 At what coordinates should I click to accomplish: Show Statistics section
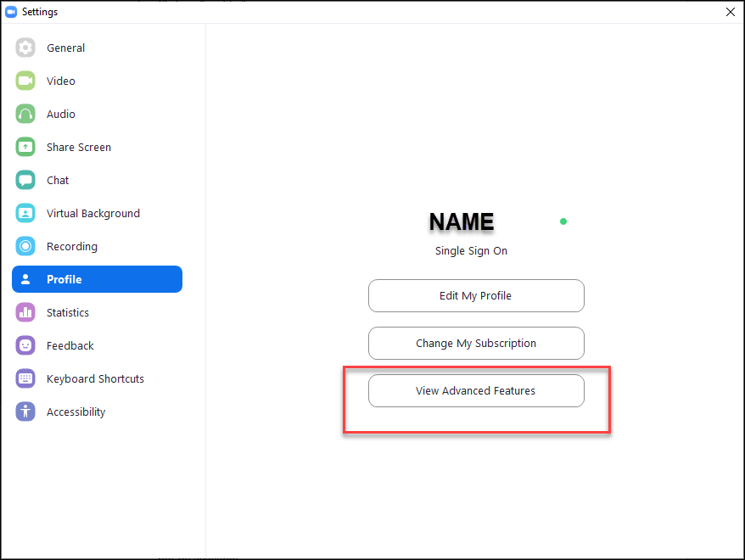tap(97, 312)
